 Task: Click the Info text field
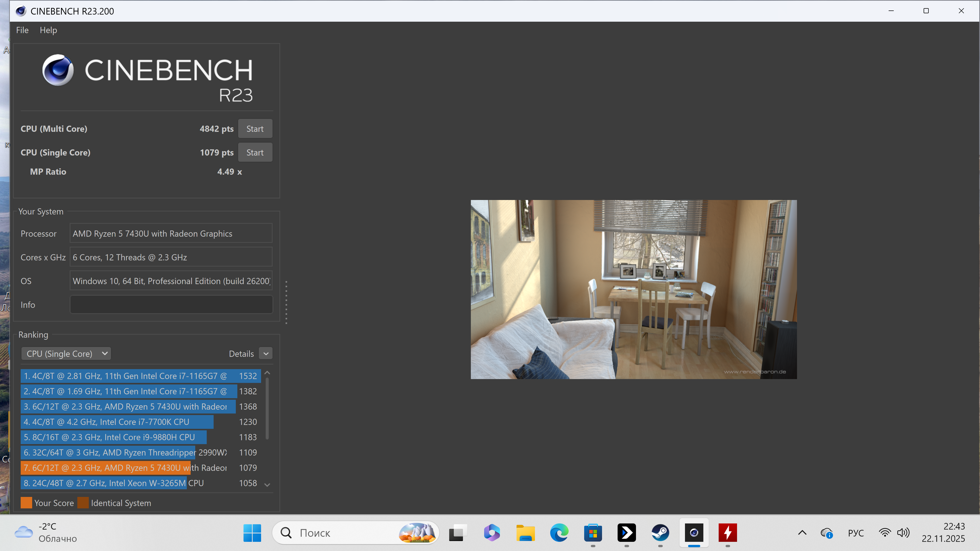(171, 305)
